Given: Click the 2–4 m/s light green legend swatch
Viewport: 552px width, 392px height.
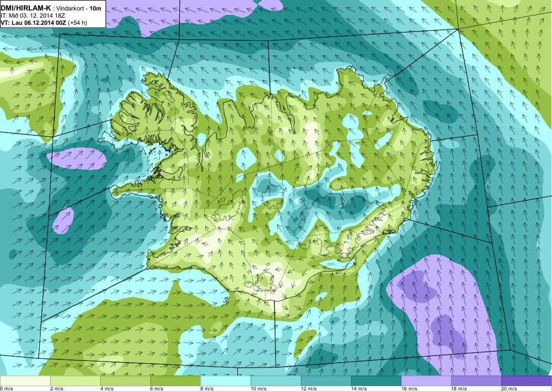Looking at the screenshot, I should click(x=75, y=381).
